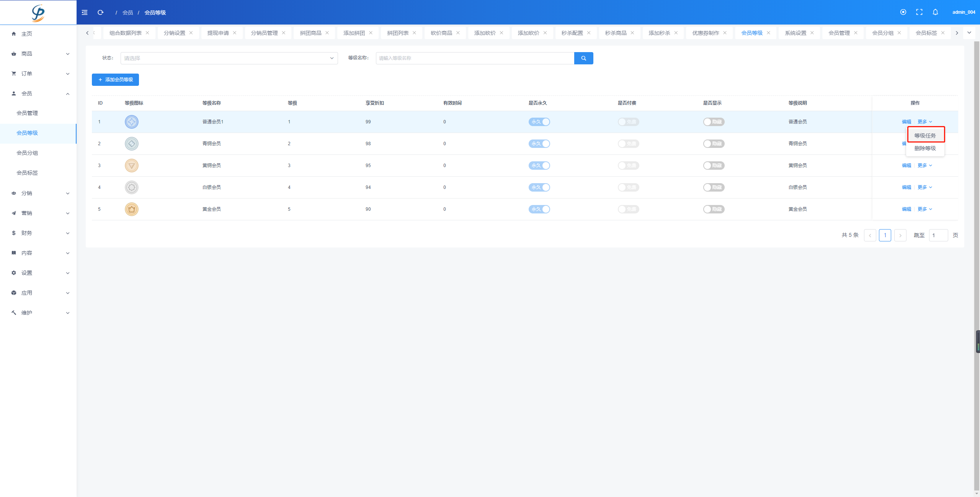Toggle 是否永久 switch for 青铜会员
Screen dimensions: 980x497
coord(539,144)
